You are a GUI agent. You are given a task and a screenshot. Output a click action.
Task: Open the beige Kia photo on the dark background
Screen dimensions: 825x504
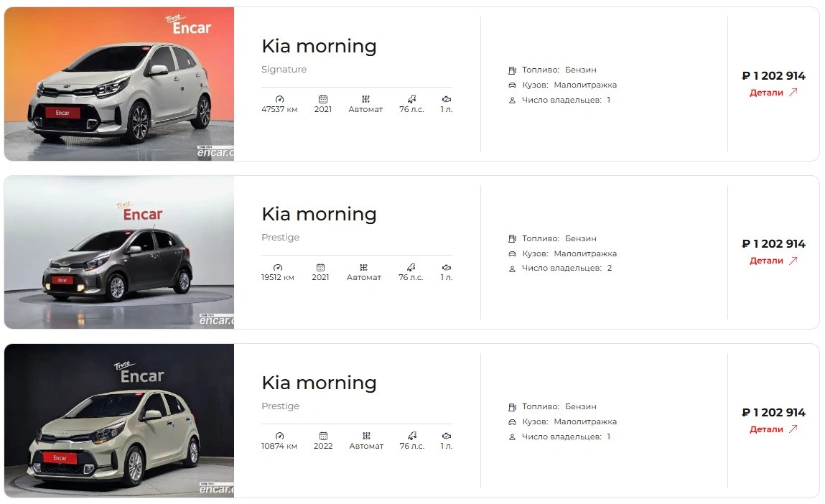119,421
